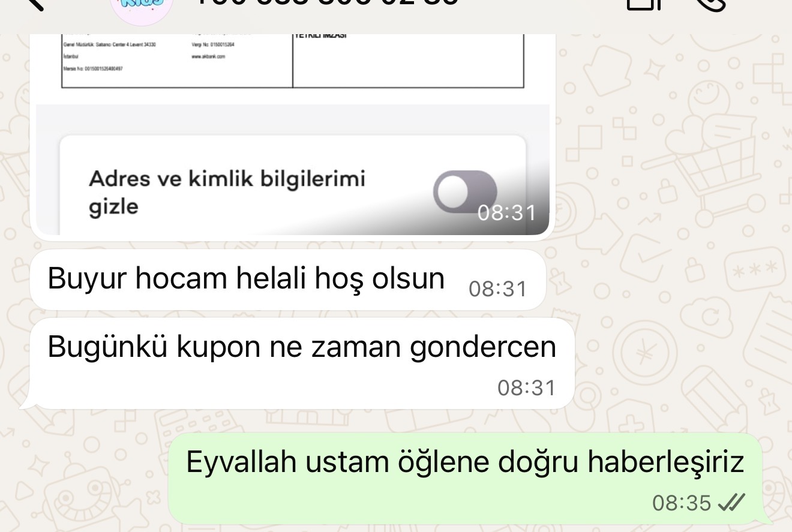Tap the 'Mersis No' line in the receipt
Viewport: 792px width, 532px height.
click(93, 69)
